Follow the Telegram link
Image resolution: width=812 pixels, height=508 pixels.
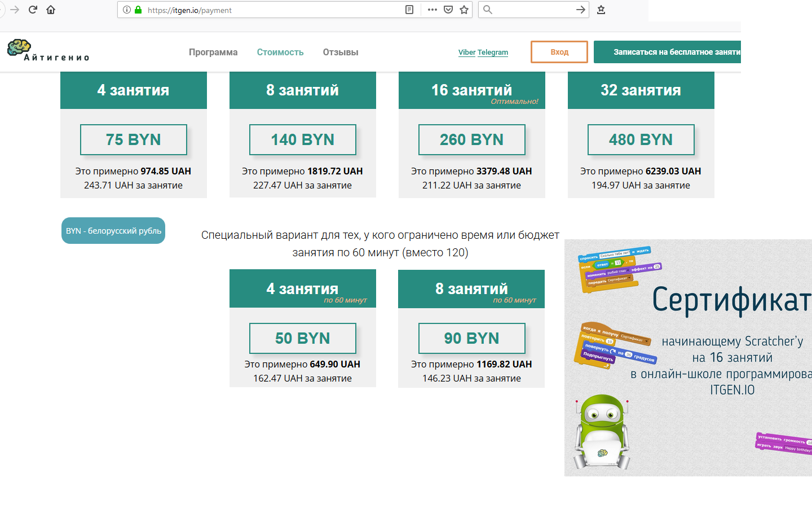tap(493, 52)
